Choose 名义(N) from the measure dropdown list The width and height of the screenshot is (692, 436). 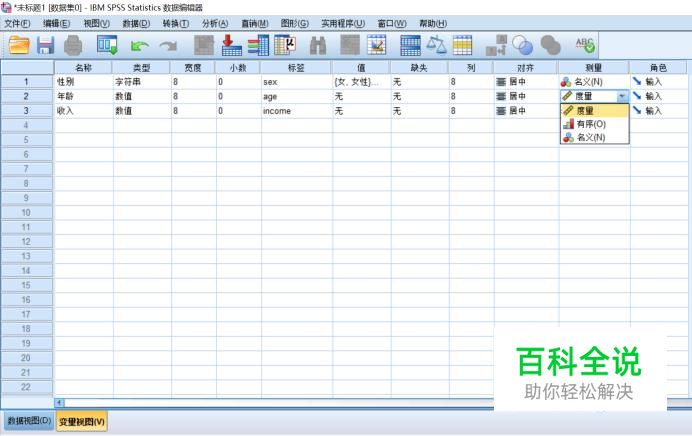pos(594,137)
